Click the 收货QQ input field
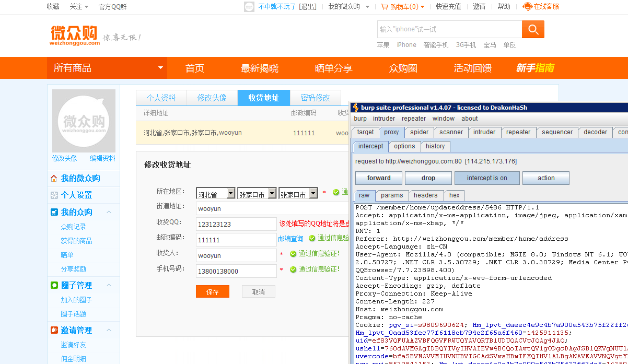Screen dimensions: 628x364 click(236, 224)
